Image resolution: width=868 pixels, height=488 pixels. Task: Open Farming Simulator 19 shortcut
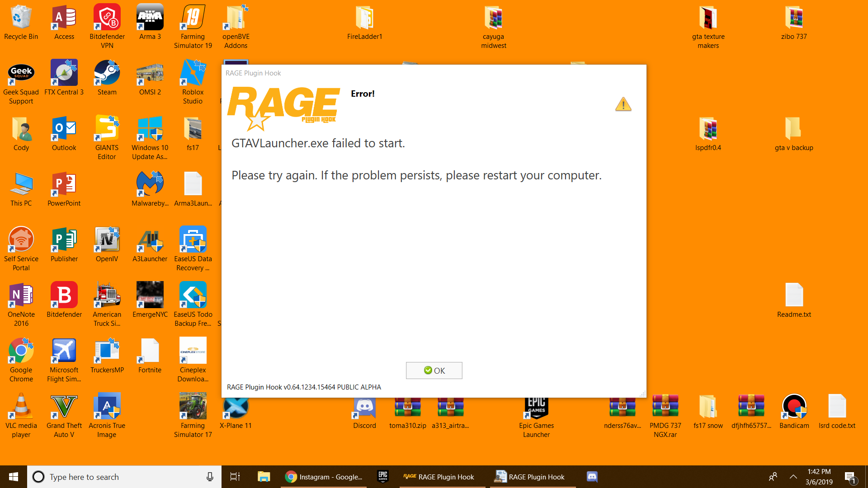[x=193, y=18]
